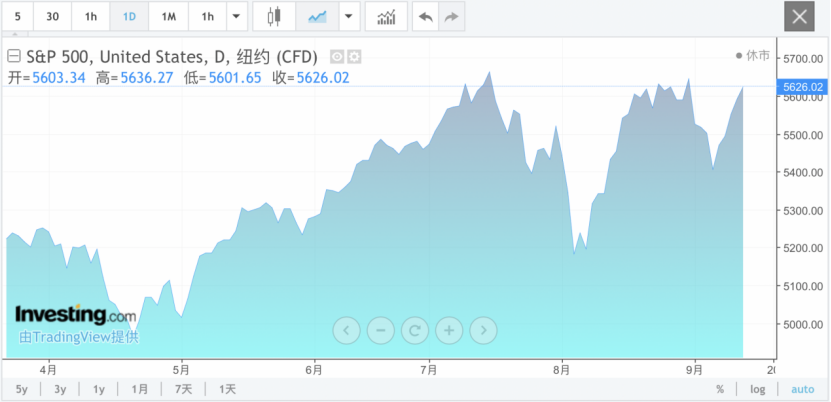Show the 5y date range
Viewport: 831px width, 402px height.
pyautogui.click(x=22, y=389)
